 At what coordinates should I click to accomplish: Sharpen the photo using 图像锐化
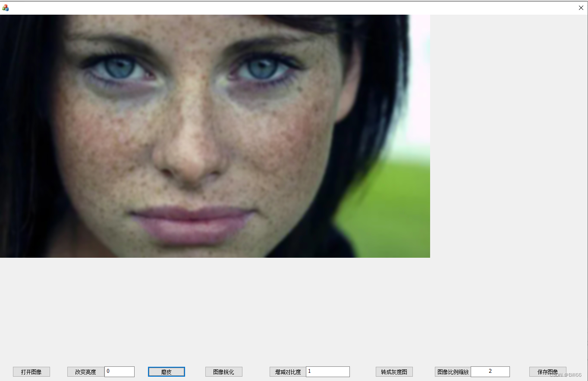point(223,372)
